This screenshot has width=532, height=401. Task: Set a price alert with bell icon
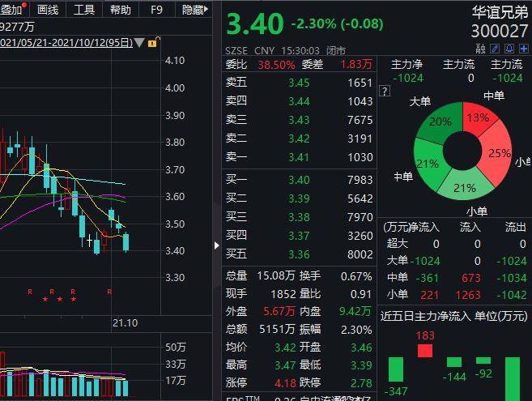[509, 49]
